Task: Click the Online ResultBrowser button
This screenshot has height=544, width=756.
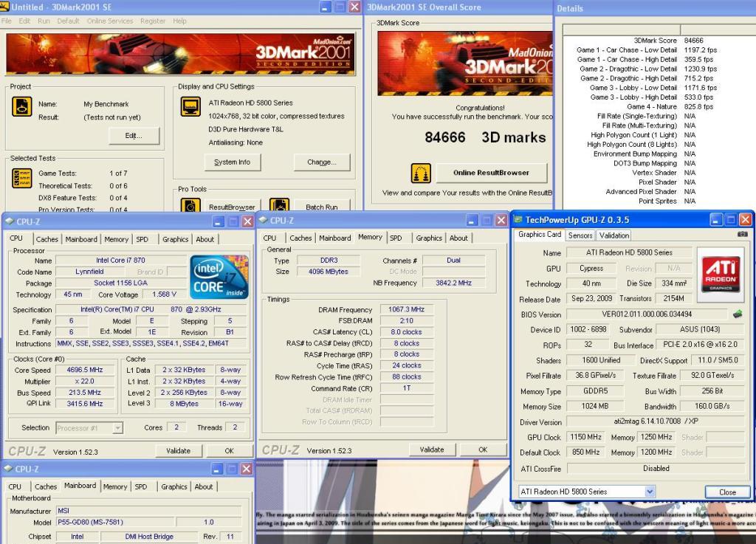Action: (491, 173)
